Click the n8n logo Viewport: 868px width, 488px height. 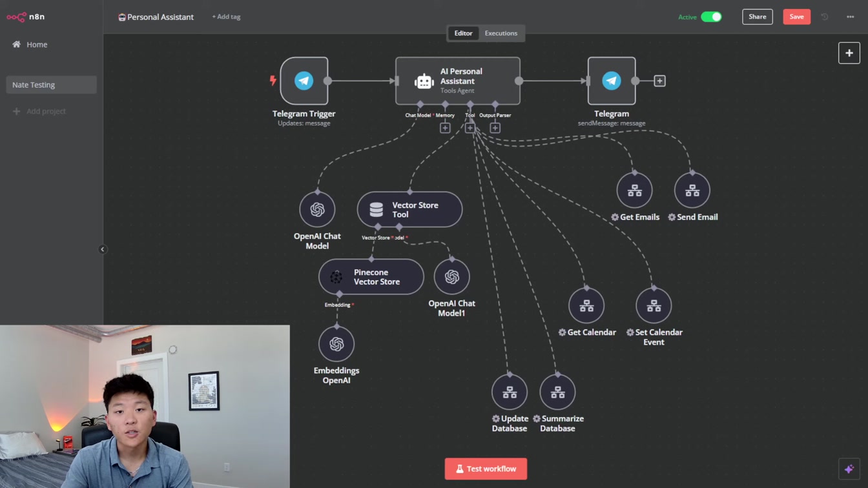tap(26, 17)
